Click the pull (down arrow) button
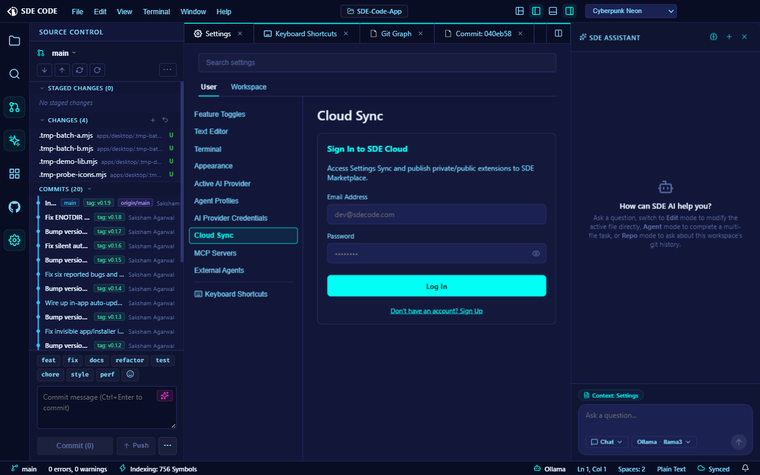760x475 pixels. 45,70
